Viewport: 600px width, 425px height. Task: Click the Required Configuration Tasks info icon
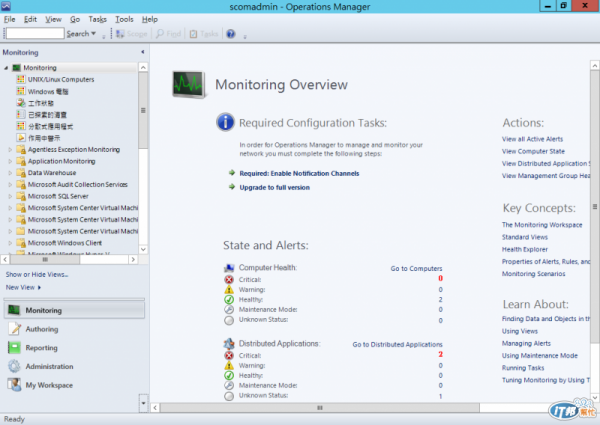[x=225, y=122]
